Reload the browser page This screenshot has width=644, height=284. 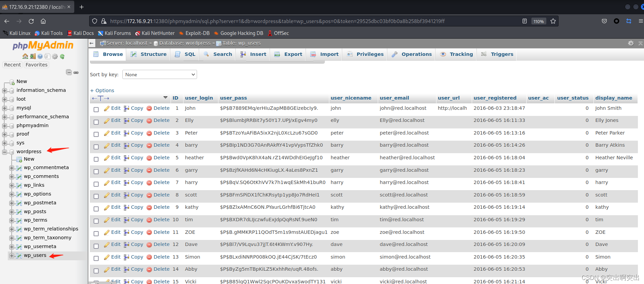click(31, 21)
